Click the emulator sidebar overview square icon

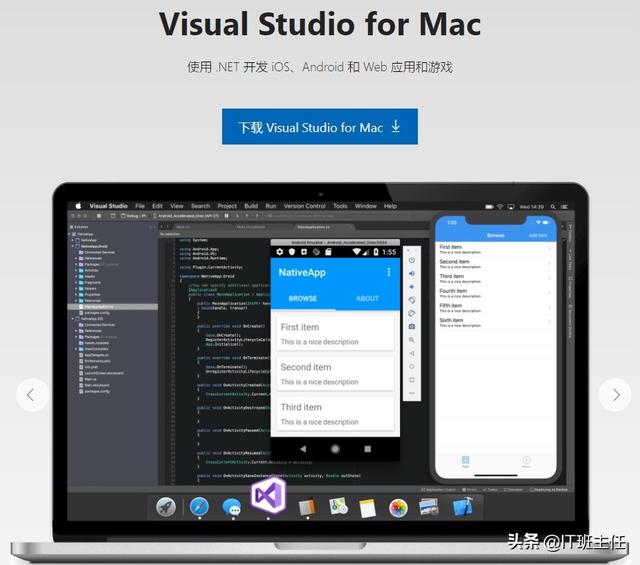point(412,380)
